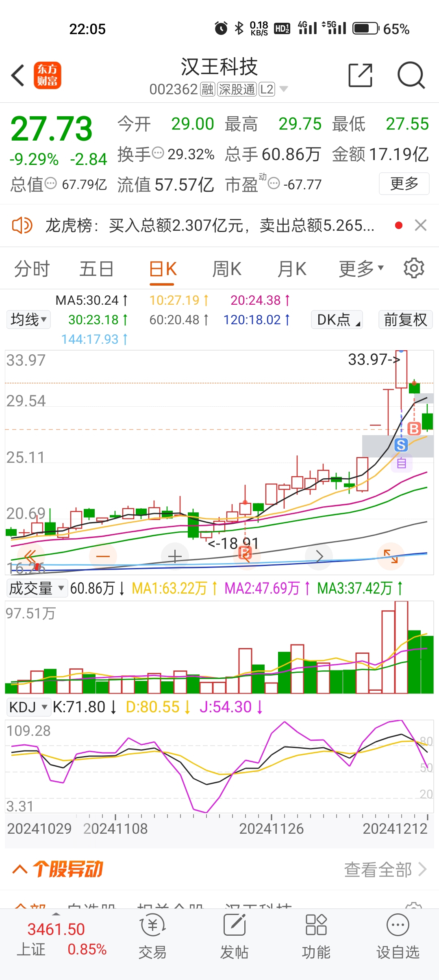Tap the D:80.55 KDJ value

tap(158, 707)
